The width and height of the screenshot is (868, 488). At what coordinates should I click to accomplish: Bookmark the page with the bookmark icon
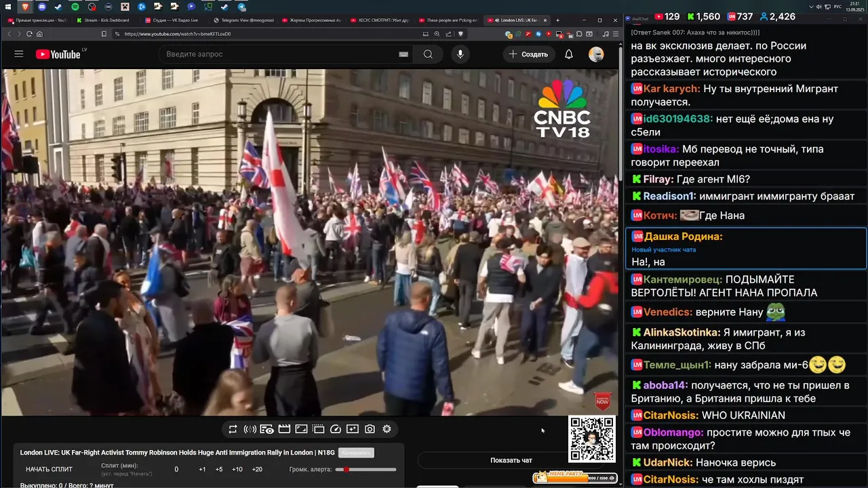pos(104,34)
